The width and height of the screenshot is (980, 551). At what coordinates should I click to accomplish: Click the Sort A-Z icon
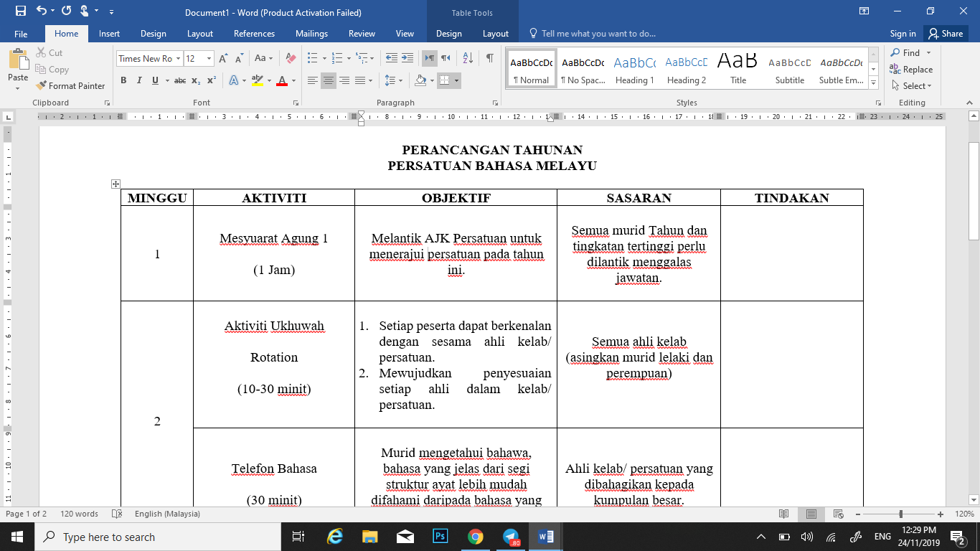tap(468, 59)
